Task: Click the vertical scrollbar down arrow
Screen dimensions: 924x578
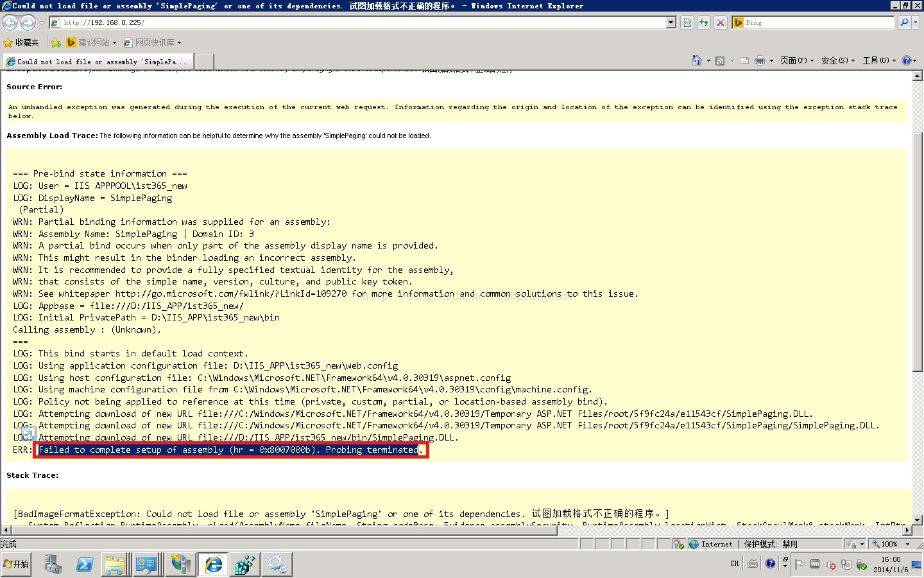Action: pyautogui.click(x=918, y=520)
